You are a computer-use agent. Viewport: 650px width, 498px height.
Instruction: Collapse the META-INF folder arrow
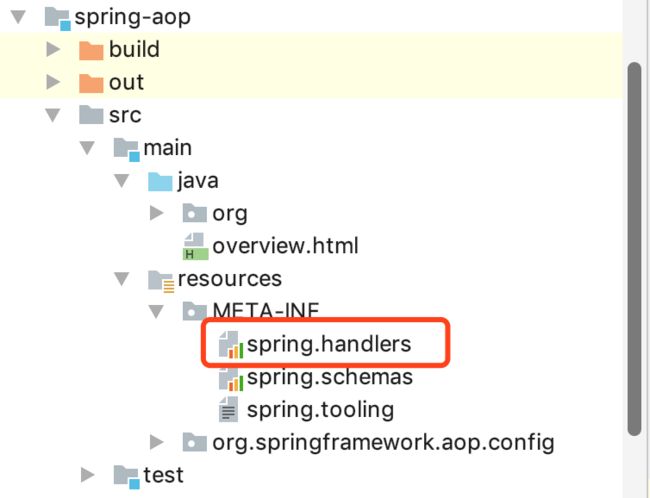[x=156, y=311]
